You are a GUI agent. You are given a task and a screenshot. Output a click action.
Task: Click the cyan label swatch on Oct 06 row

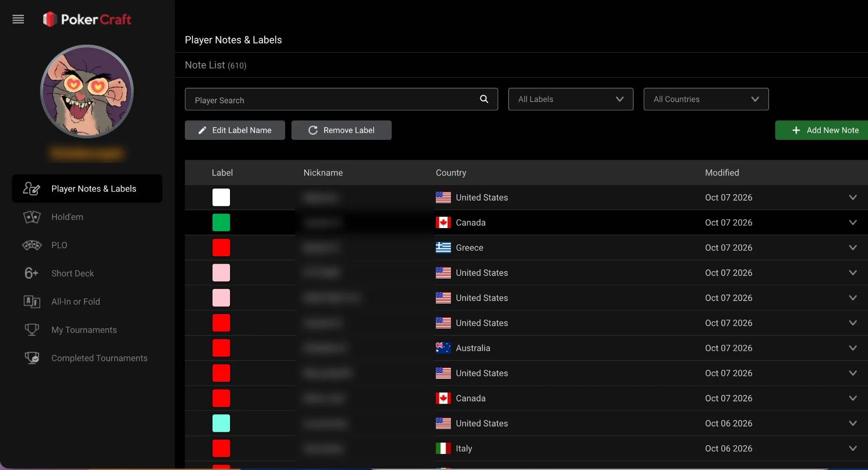221,423
